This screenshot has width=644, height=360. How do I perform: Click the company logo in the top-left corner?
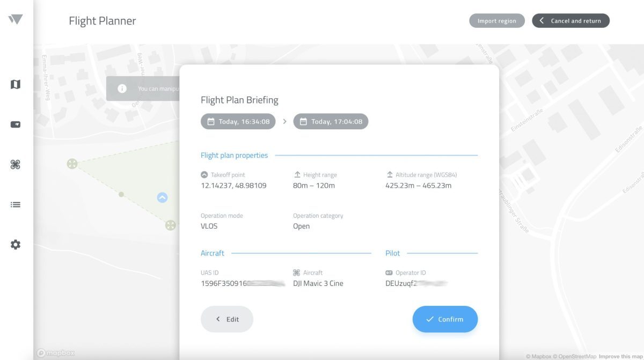[x=15, y=19]
